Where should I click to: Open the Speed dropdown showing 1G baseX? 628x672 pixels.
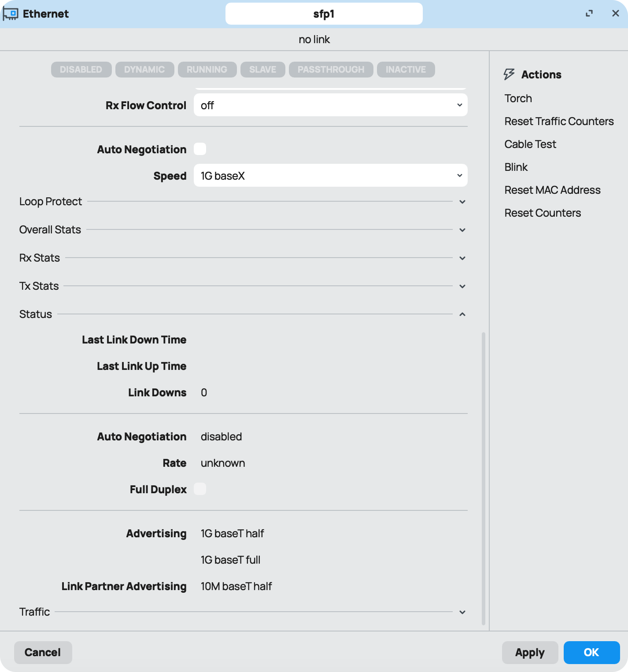[x=330, y=176]
